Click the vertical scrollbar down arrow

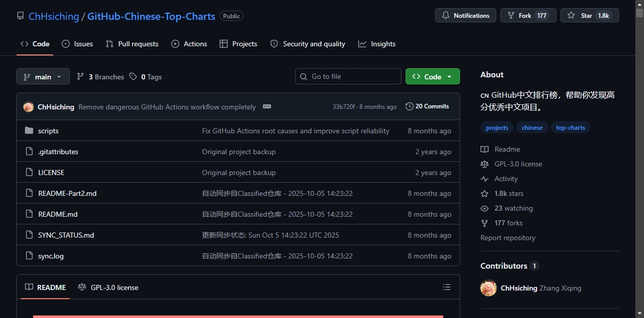click(639, 313)
